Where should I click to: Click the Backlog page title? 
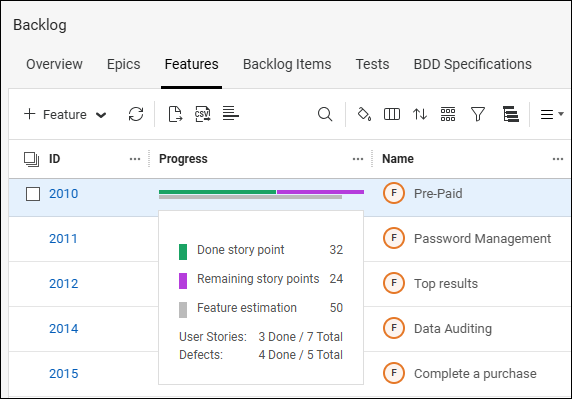tap(40, 25)
